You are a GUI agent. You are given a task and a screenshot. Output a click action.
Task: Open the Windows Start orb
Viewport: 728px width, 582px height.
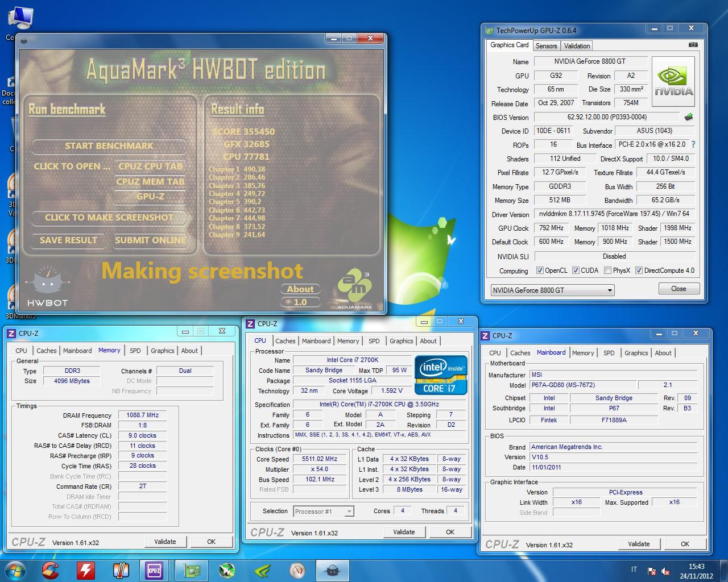(x=15, y=570)
